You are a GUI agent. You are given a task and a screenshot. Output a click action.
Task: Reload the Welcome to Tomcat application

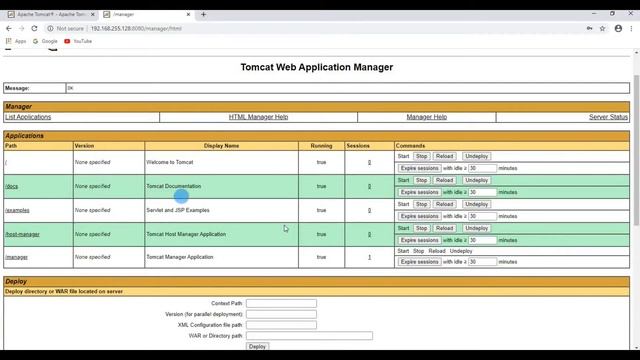[x=444, y=156]
